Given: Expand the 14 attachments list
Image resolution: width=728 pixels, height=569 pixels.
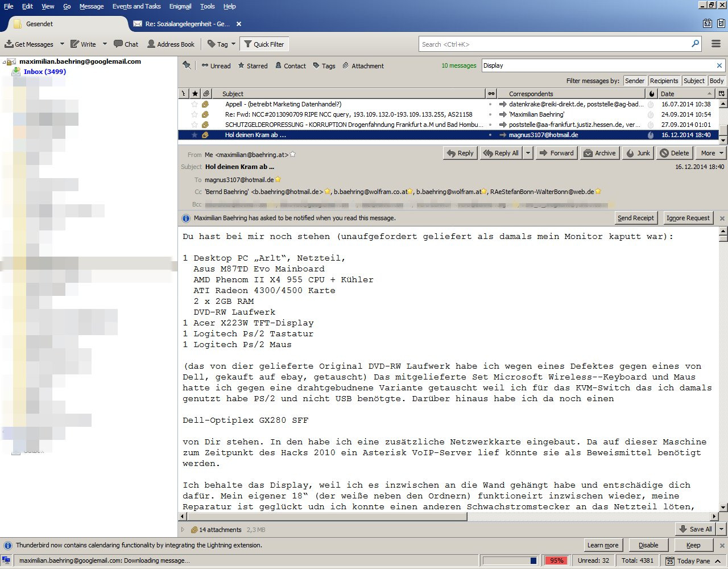Looking at the screenshot, I should 183,530.
